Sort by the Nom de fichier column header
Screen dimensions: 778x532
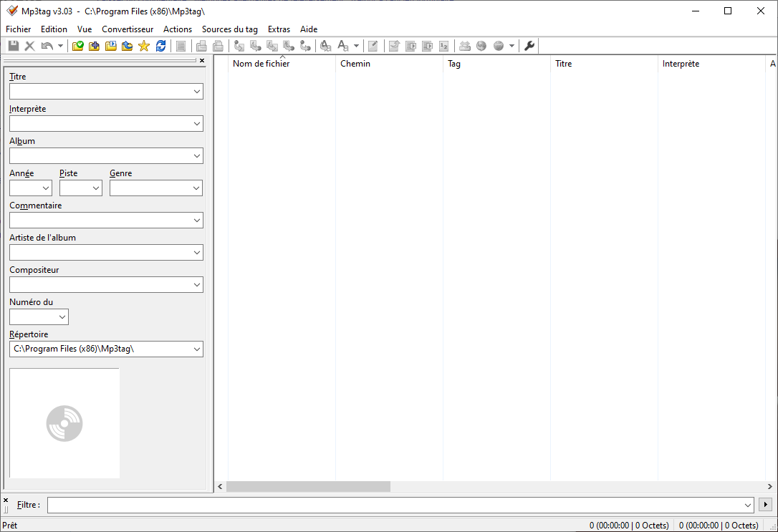pyautogui.click(x=282, y=64)
